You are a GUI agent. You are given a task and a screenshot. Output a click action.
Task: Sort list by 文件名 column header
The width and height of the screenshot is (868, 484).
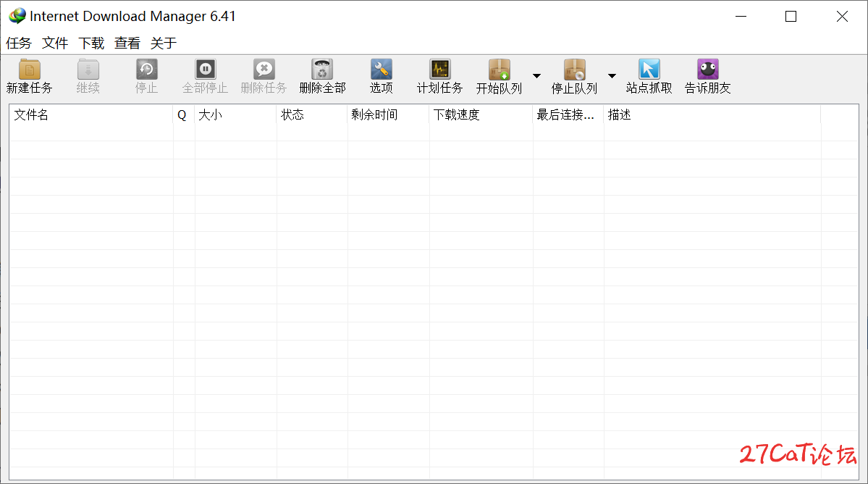(x=91, y=114)
